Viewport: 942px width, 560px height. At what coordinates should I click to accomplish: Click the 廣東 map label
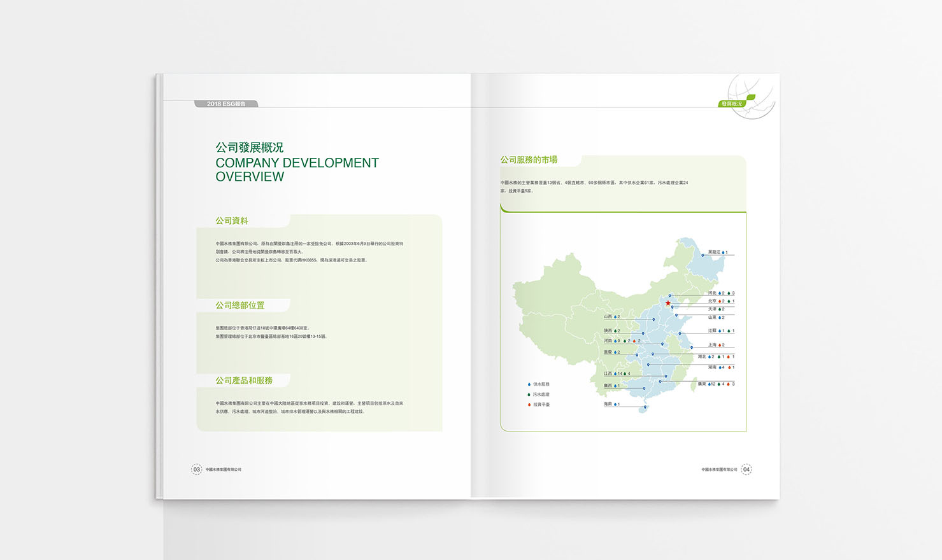click(702, 384)
